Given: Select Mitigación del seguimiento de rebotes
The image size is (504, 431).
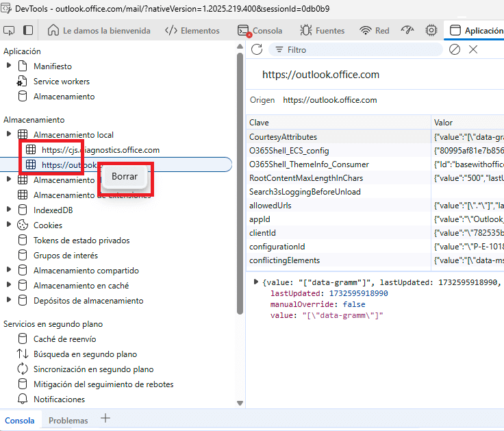Looking at the screenshot, I should (x=103, y=384).
